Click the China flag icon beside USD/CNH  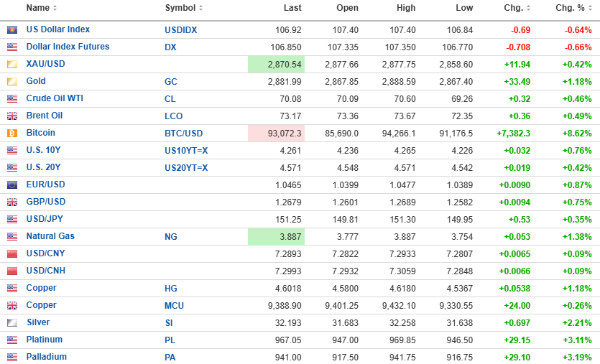[x=12, y=271]
